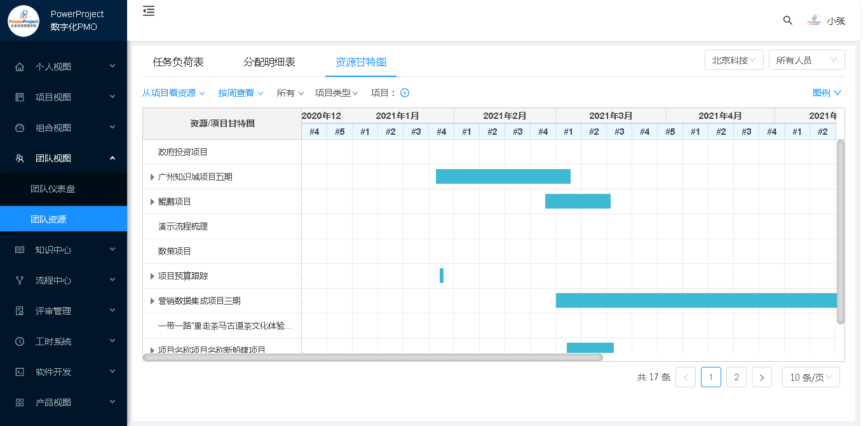Click the search magnifier icon
Image resolution: width=868 pixels, height=426 pixels.
tap(787, 20)
